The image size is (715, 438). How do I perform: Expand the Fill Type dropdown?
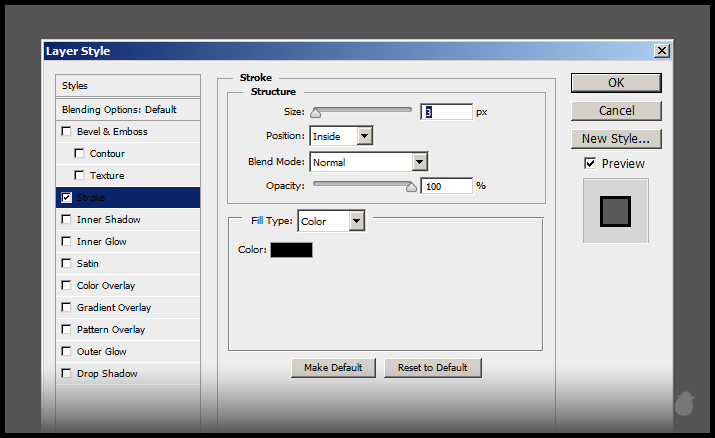coord(331,221)
